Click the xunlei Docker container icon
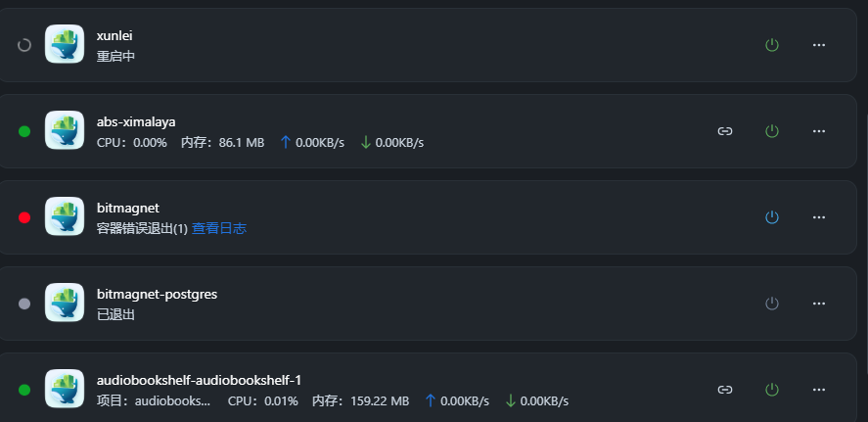 [65, 45]
